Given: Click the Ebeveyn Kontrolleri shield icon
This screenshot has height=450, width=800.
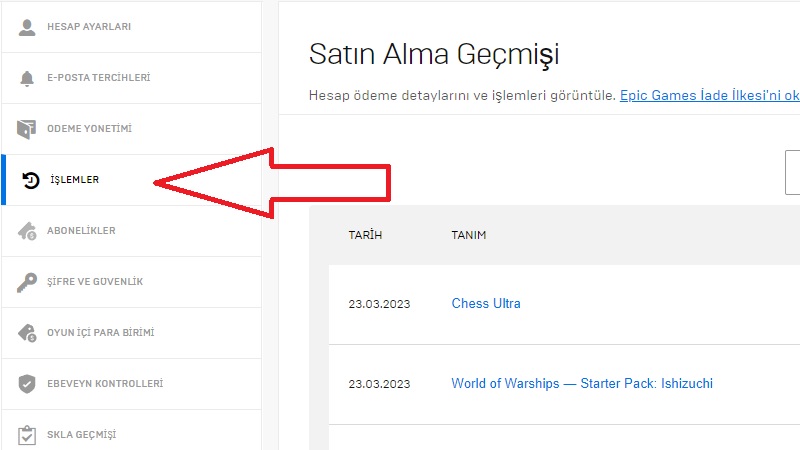Looking at the screenshot, I should point(27,384).
